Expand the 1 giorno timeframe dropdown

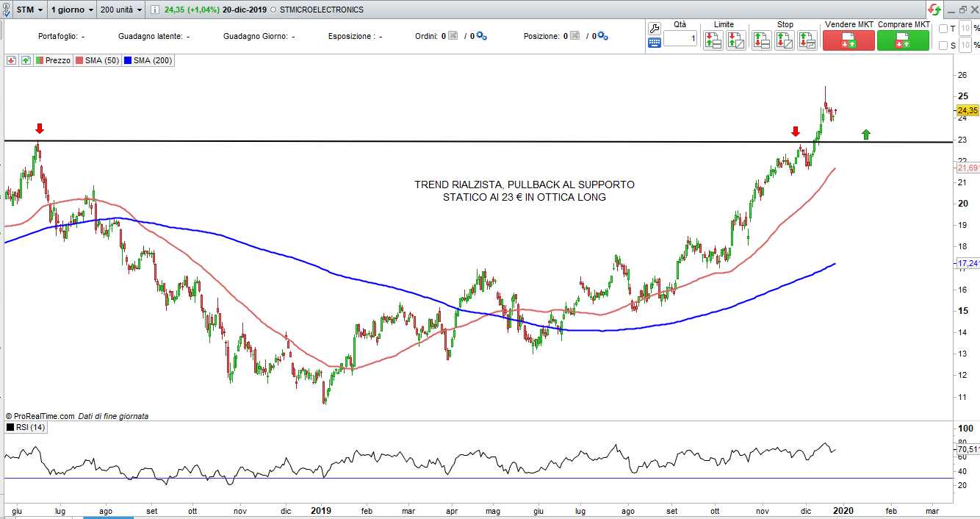click(71, 10)
